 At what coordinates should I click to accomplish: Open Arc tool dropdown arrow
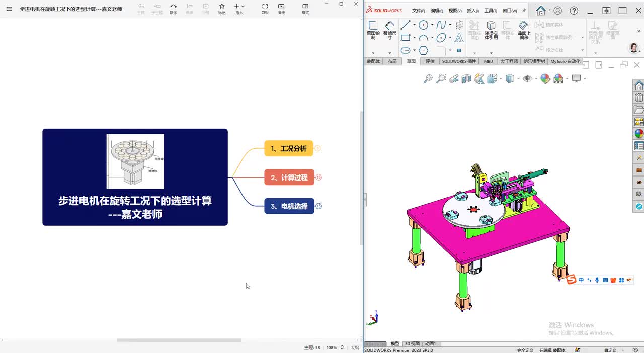(432, 38)
